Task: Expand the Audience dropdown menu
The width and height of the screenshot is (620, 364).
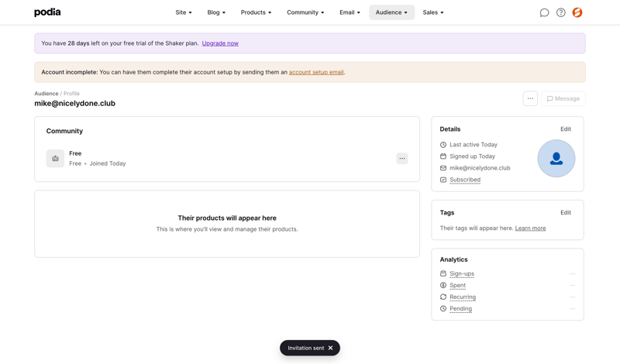Action: pyautogui.click(x=391, y=12)
